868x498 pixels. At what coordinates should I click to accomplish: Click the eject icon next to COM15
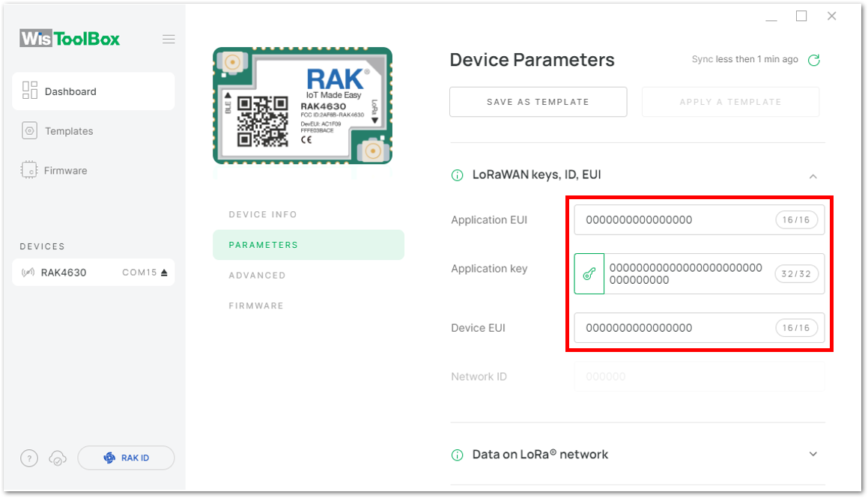(165, 273)
